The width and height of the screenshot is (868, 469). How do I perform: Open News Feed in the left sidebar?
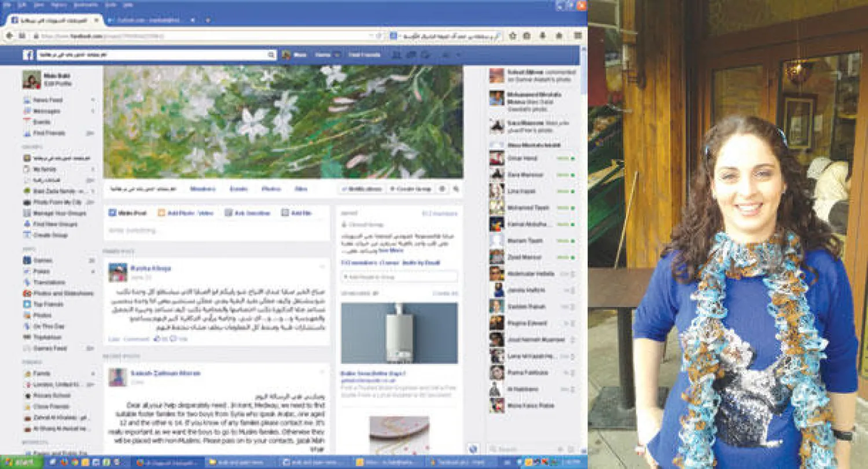[x=47, y=100]
